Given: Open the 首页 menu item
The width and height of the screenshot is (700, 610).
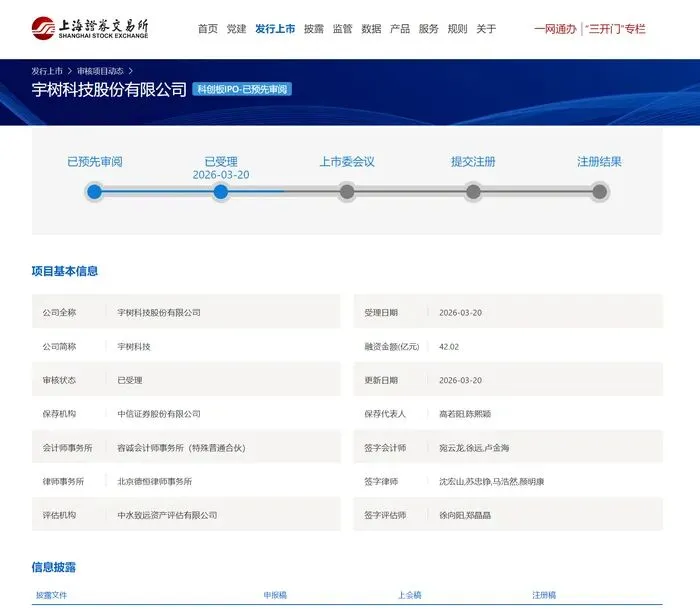Looking at the screenshot, I should (208, 29).
